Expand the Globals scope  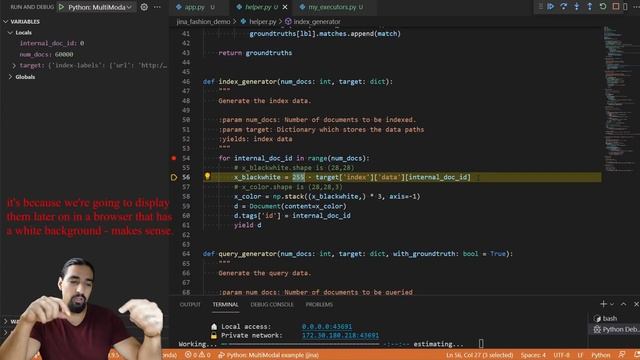(x=10, y=77)
